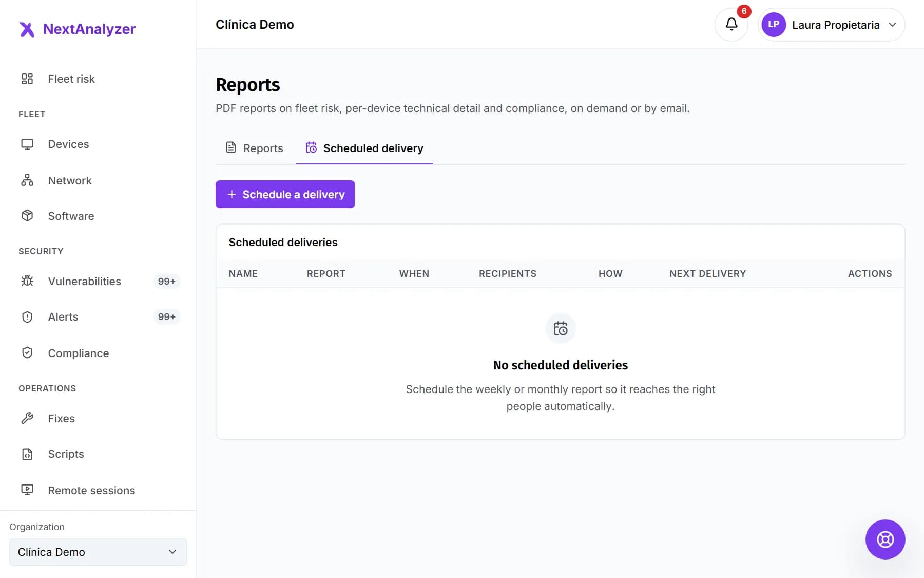
Task: Click the NEXT DELIVERY column header
Action: coord(707,274)
